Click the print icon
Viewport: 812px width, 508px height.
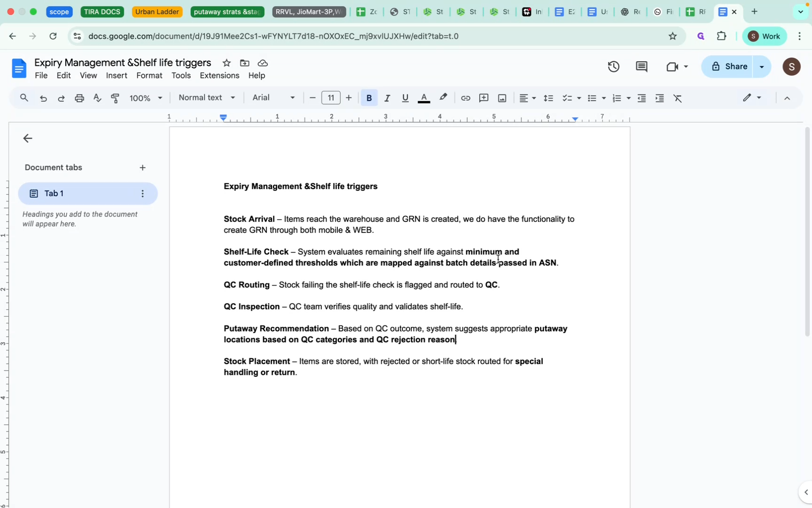pyautogui.click(x=79, y=98)
